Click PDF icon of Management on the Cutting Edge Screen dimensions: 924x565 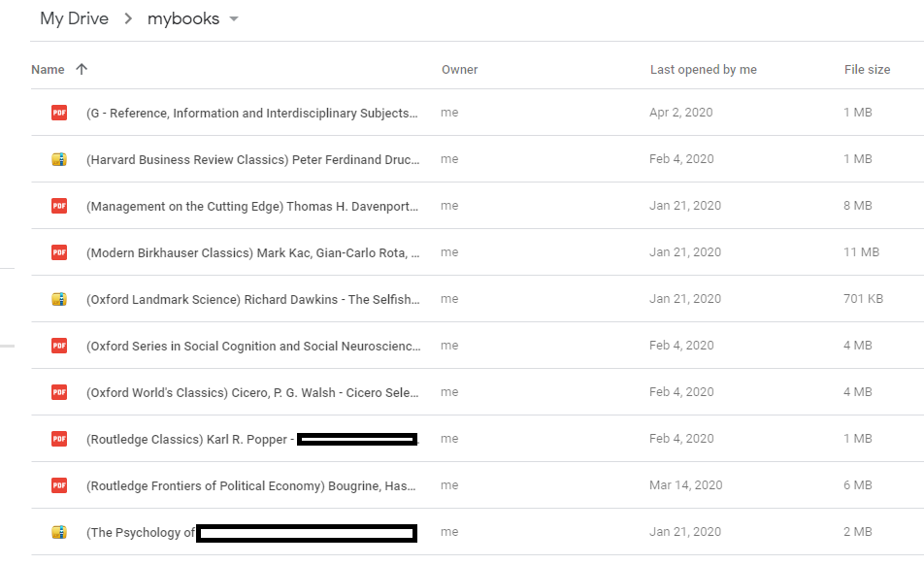coord(59,206)
